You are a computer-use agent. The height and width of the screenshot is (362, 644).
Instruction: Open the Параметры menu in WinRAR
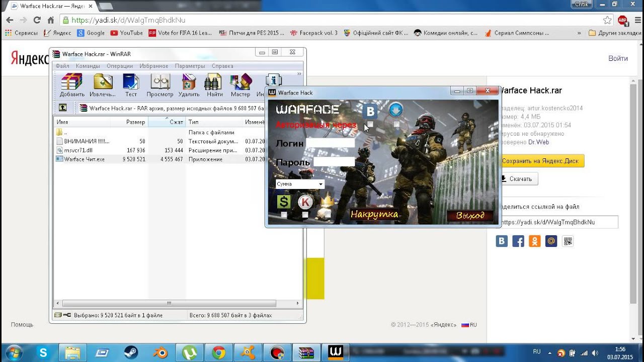coord(190,66)
